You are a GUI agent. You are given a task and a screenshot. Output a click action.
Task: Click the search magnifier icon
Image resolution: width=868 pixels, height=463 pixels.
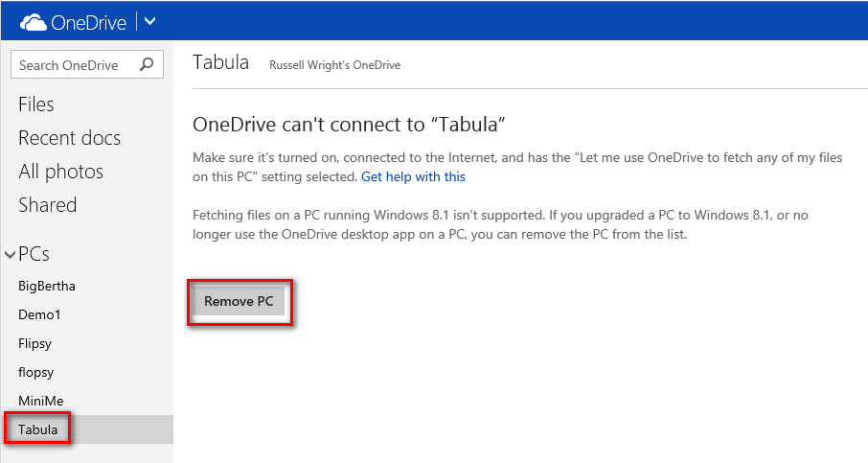click(x=147, y=65)
